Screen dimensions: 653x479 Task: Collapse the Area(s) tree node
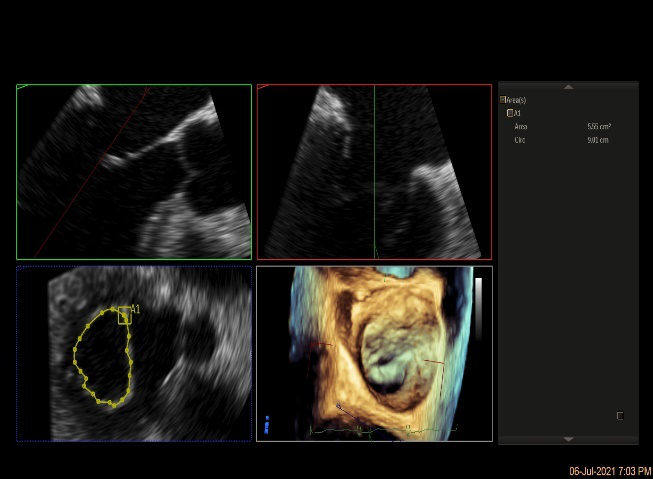(503, 100)
